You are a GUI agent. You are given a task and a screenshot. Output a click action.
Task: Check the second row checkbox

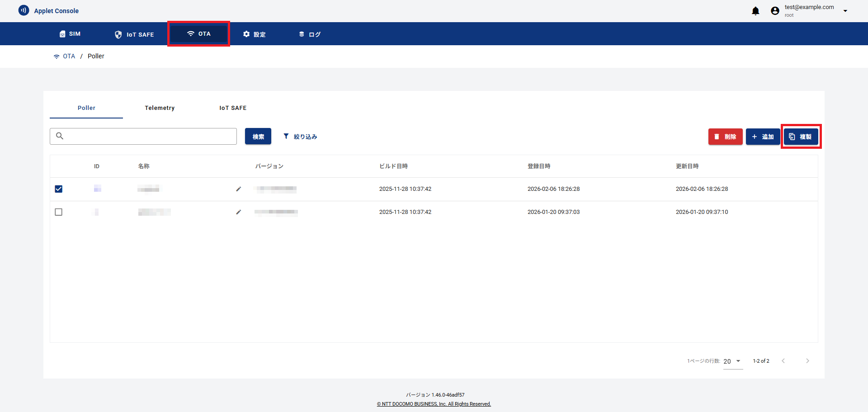tap(59, 212)
